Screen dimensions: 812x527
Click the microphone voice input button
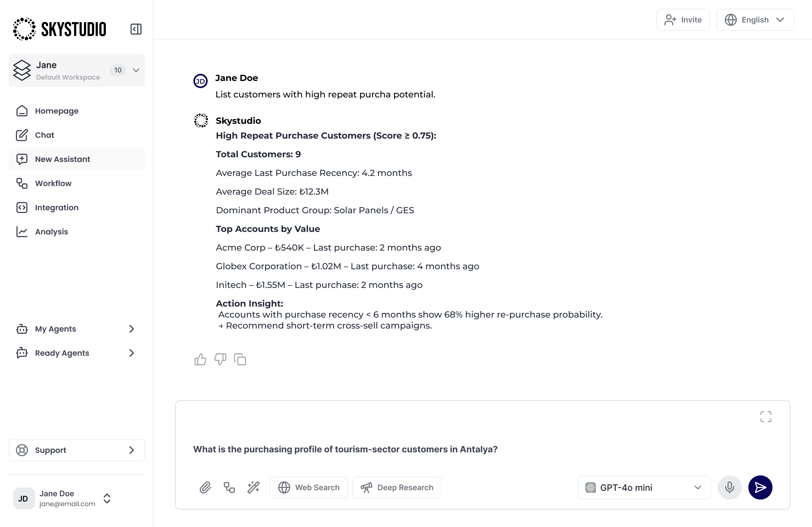729,487
